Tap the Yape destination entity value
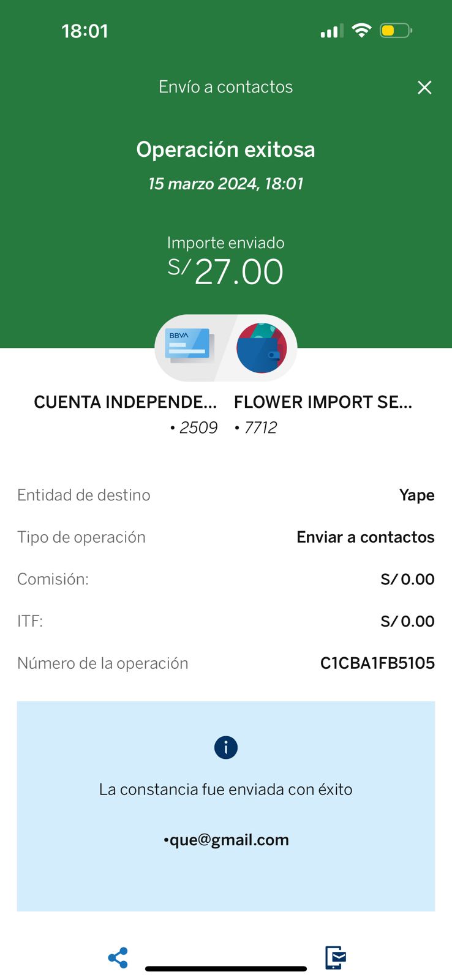Screen dimensions: 452x980 pyautogui.click(x=416, y=495)
